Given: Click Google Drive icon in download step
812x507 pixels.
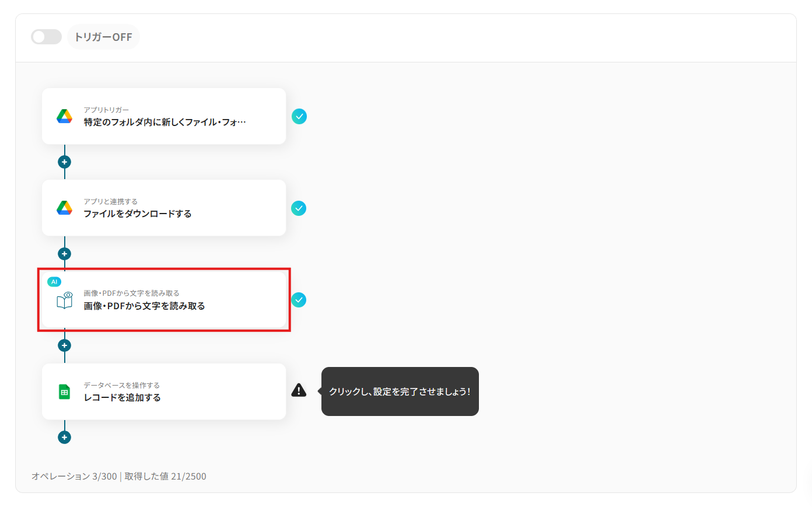Looking at the screenshot, I should click(x=64, y=208).
